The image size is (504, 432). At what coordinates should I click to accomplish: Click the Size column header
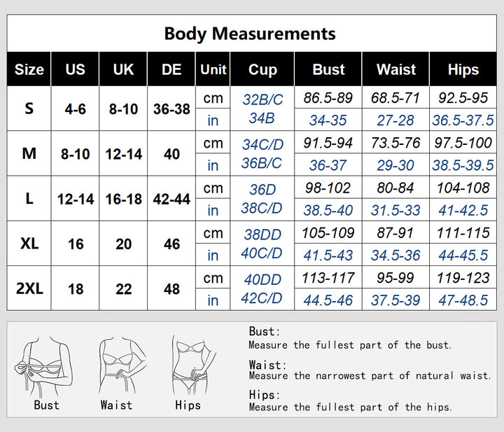point(29,69)
